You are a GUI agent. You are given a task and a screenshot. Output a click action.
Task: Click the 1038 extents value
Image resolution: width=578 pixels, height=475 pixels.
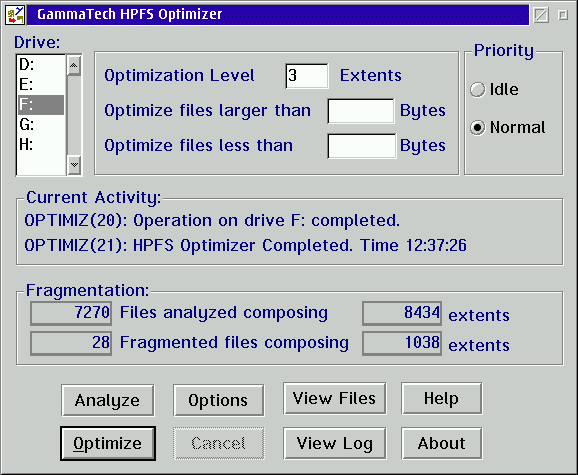[x=402, y=343]
